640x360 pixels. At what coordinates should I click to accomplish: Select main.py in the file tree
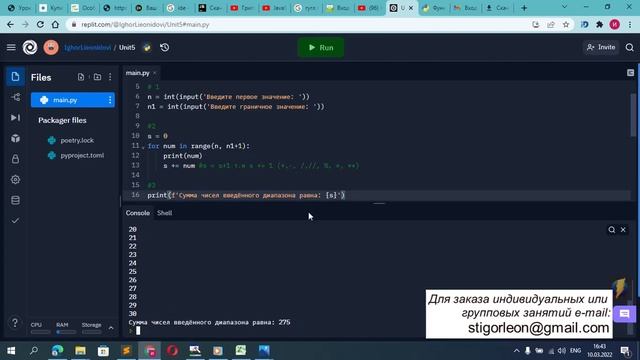73,100
